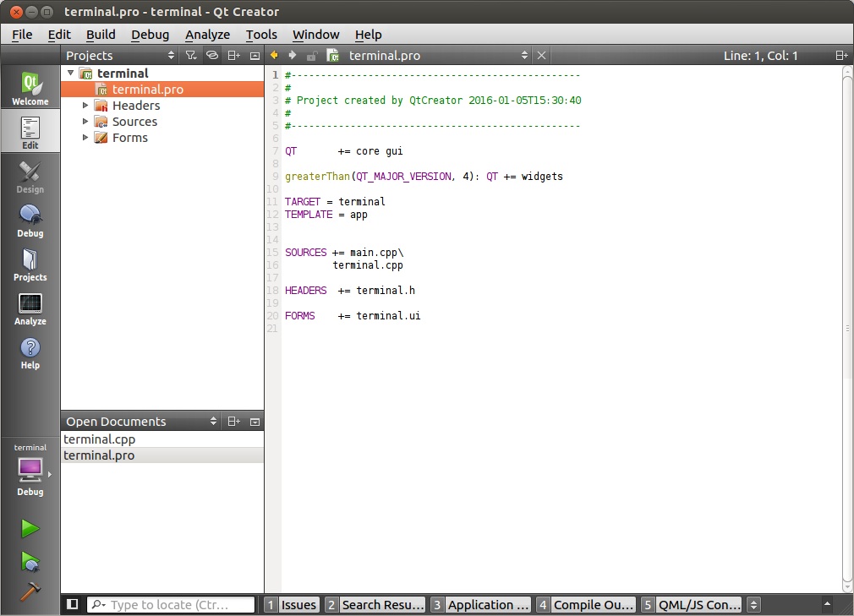
Task: Split the editor view
Action: click(841, 56)
